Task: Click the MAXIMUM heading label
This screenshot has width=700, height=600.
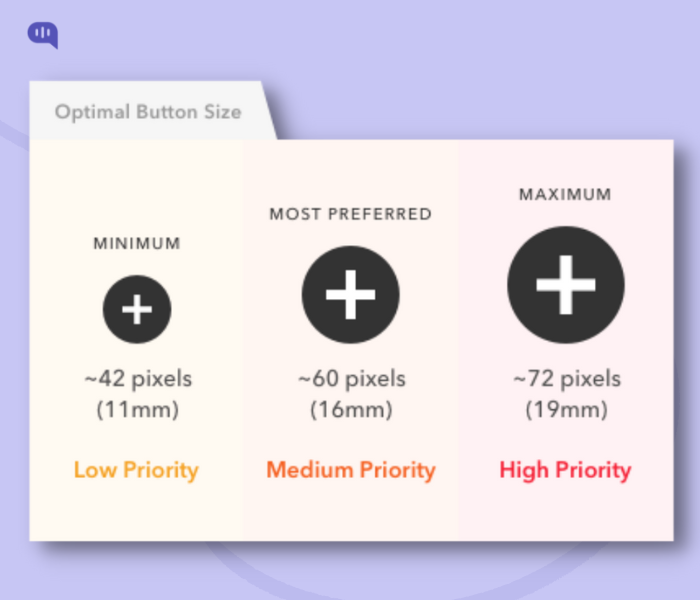Action: 565,195
